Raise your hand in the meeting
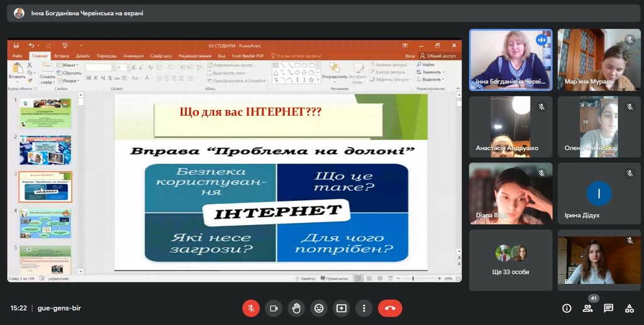The image size is (644, 325). (x=296, y=308)
